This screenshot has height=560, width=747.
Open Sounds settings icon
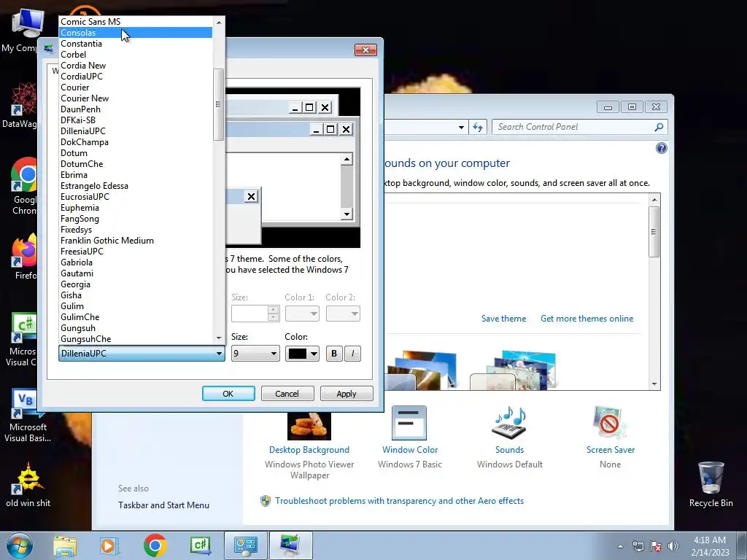[509, 423]
